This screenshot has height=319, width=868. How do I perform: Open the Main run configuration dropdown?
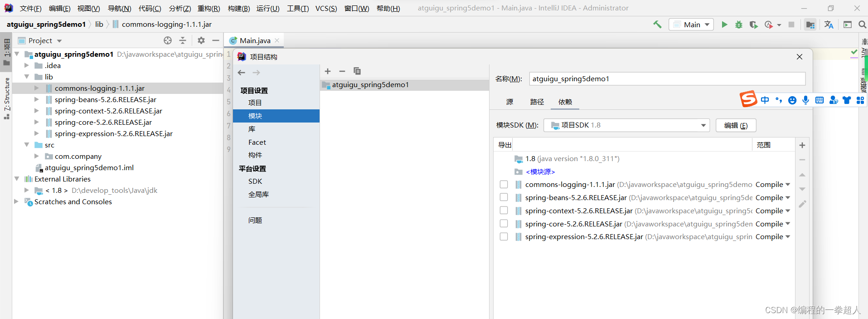tap(691, 25)
